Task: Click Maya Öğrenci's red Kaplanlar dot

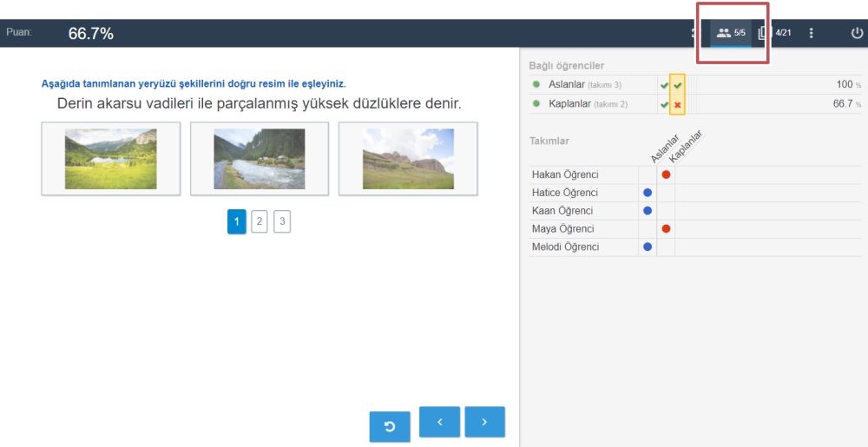Action: coord(666,229)
